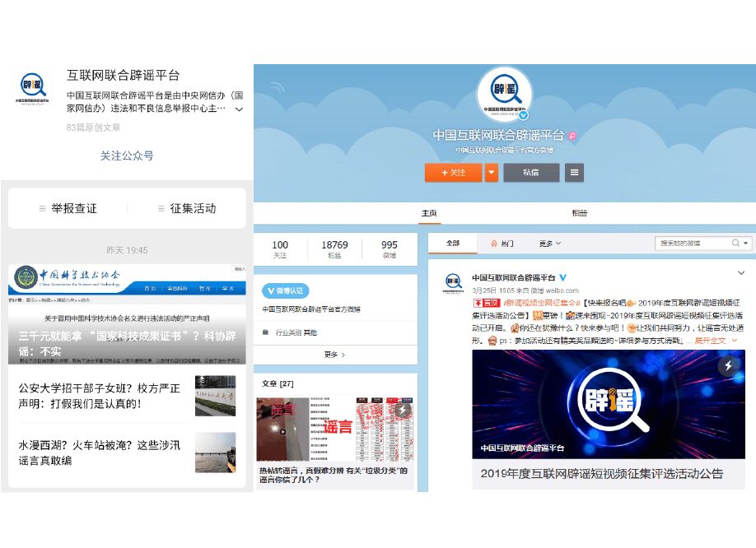
Task: Click the 文章 [27] section heading
Action: point(278,383)
